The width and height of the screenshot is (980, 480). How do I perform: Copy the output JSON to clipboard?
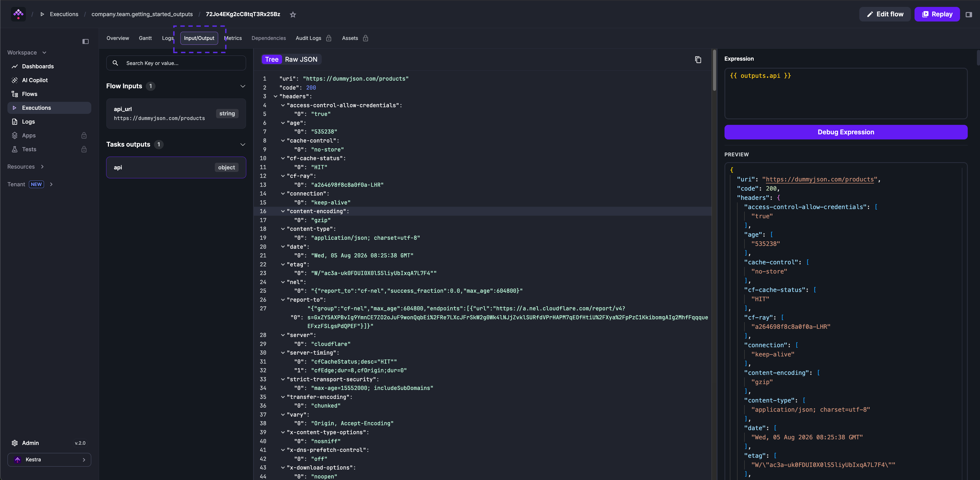point(698,60)
